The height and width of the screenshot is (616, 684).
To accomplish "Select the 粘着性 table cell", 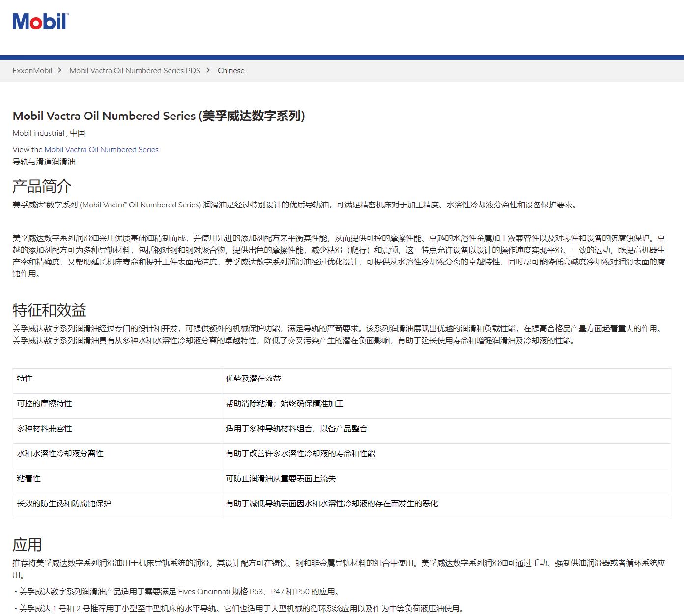I will click(x=117, y=481).
